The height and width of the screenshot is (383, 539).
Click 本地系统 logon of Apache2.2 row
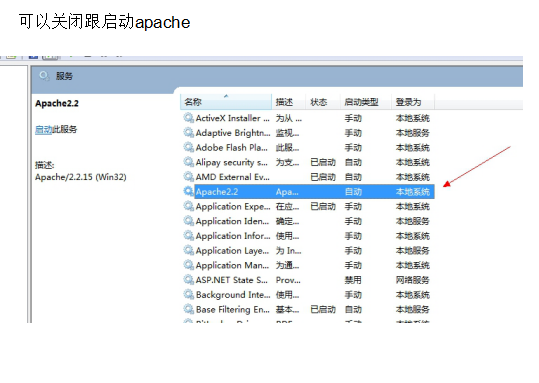pos(412,192)
